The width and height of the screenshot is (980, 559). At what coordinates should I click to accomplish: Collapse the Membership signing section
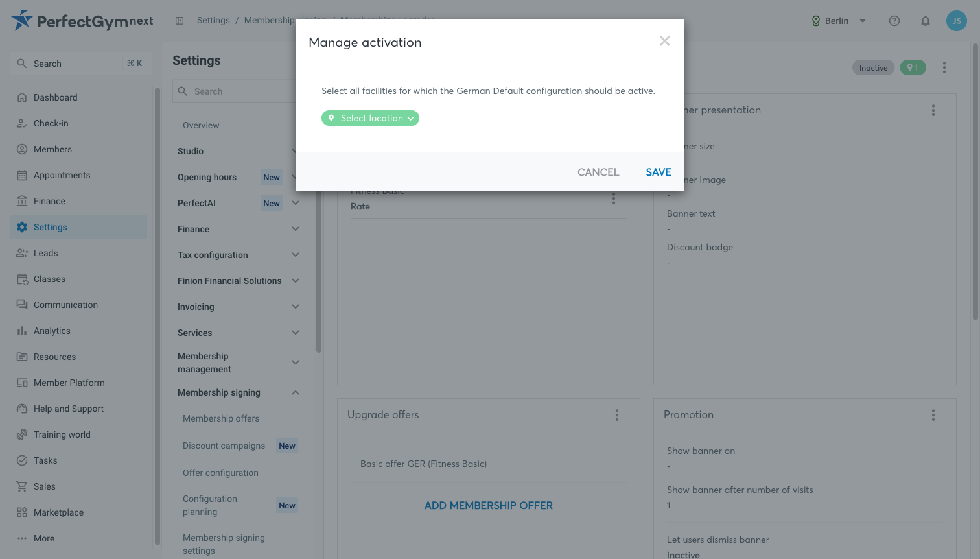click(296, 392)
